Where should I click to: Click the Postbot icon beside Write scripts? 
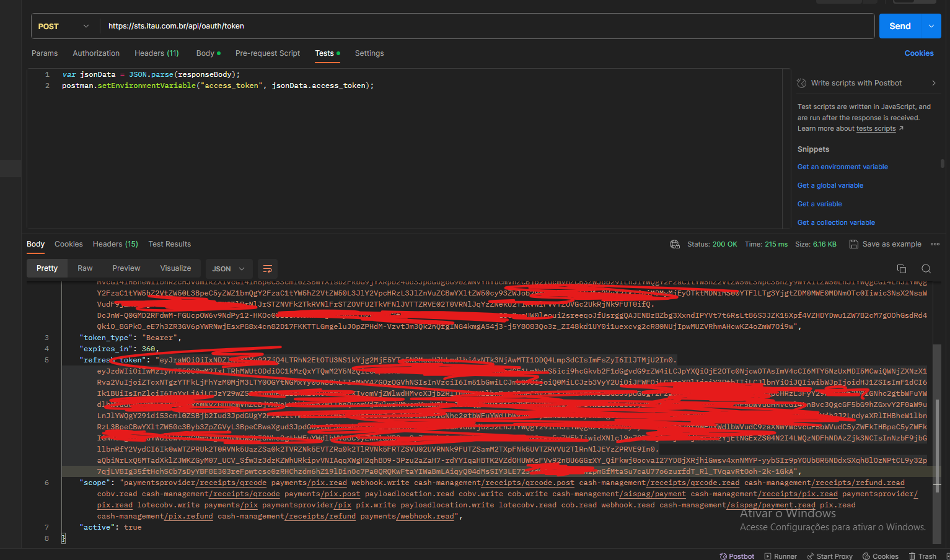(802, 83)
